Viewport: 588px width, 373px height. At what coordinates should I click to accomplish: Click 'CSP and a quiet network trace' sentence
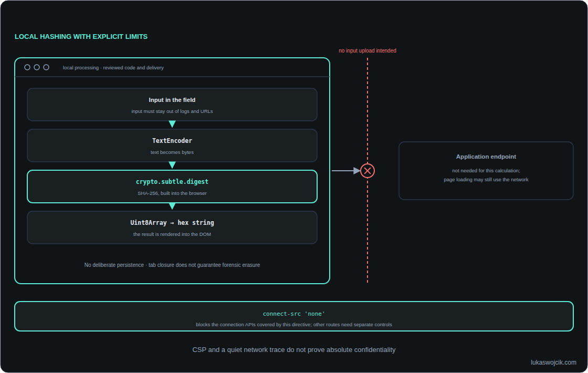294,350
